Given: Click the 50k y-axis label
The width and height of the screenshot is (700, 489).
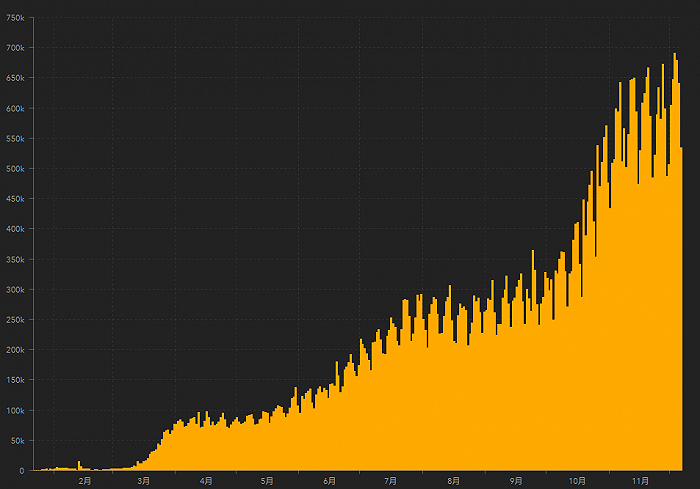Looking at the screenshot, I should click(17, 441).
